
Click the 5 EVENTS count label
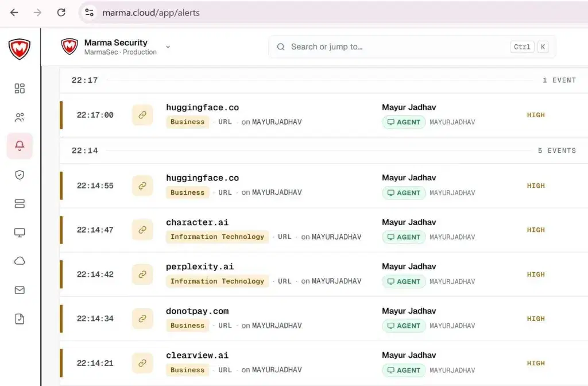coord(557,151)
